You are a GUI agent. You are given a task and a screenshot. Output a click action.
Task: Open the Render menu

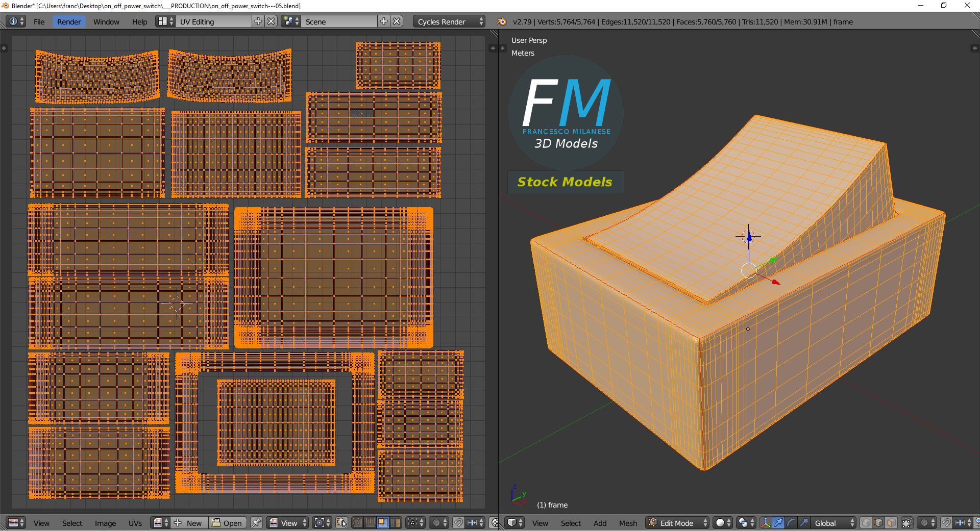click(x=69, y=21)
